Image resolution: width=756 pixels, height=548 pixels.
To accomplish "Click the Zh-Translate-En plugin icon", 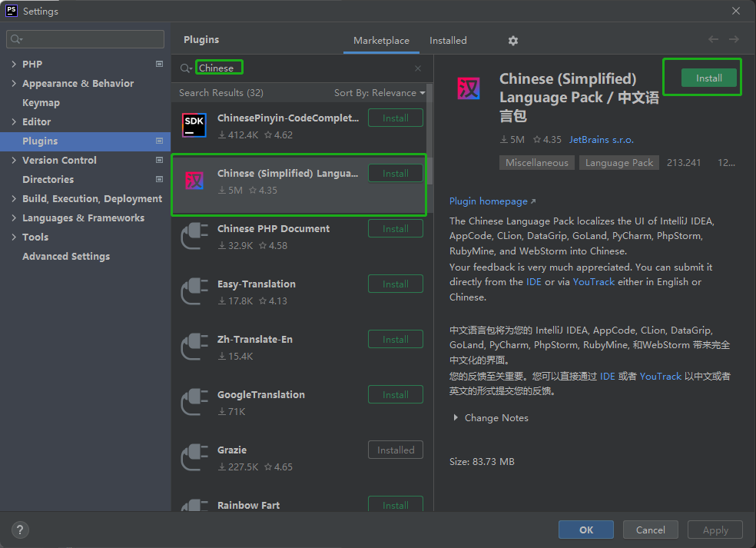I will point(194,347).
